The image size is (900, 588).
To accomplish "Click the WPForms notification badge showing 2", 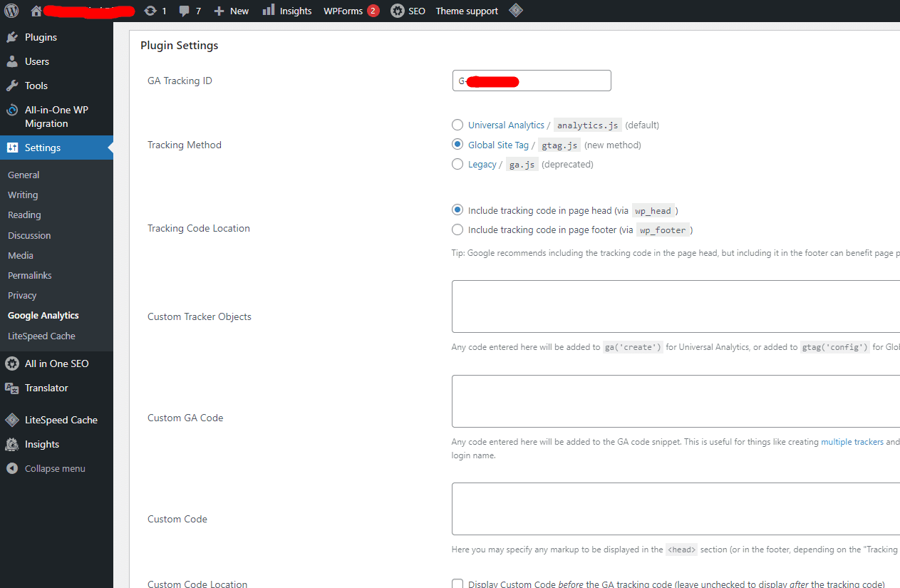I will (373, 11).
